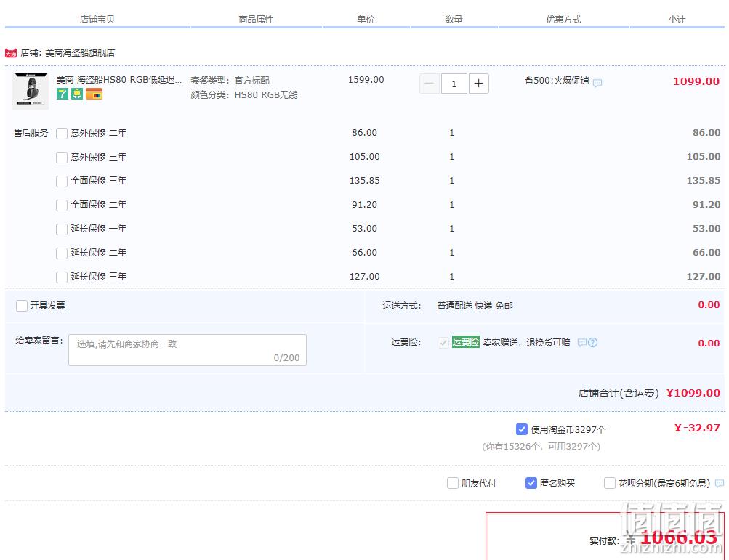This screenshot has height=560, width=729.
Task: Check the 延长保修 三年 service option
Action: [x=62, y=277]
